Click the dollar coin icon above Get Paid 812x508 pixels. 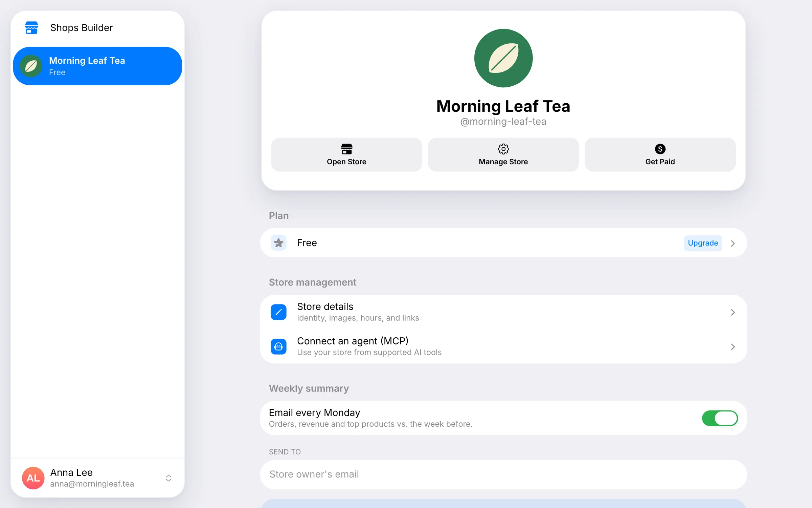click(x=660, y=149)
